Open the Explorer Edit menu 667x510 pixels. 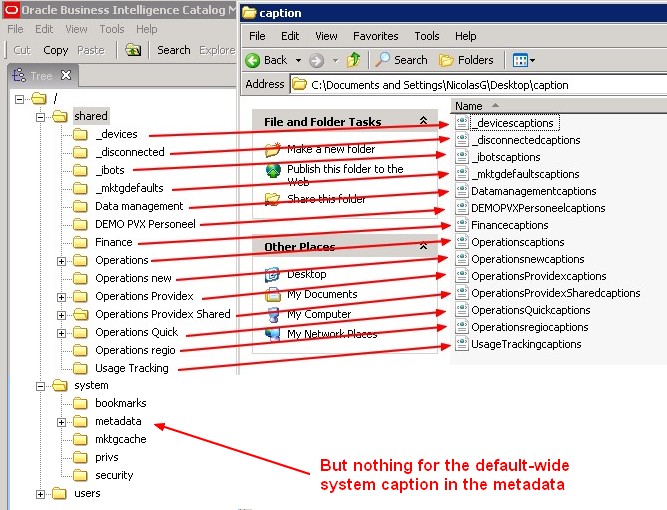click(x=290, y=36)
